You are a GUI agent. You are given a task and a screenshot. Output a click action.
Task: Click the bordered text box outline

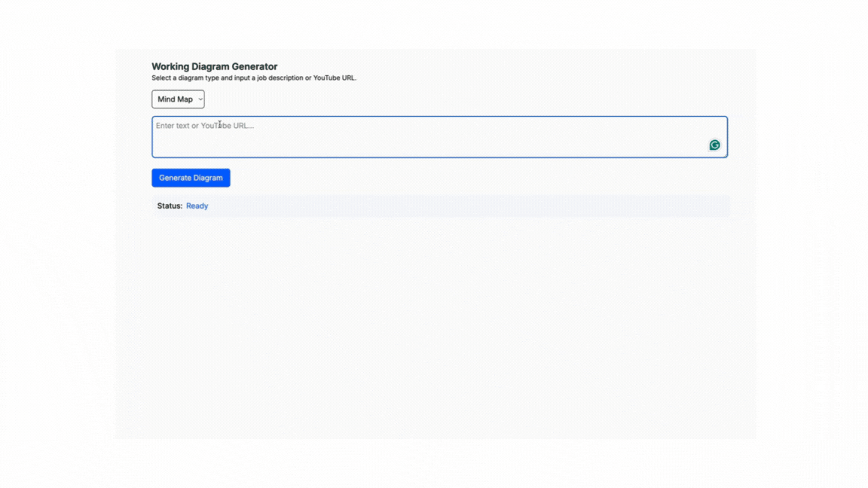tap(439, 136)
